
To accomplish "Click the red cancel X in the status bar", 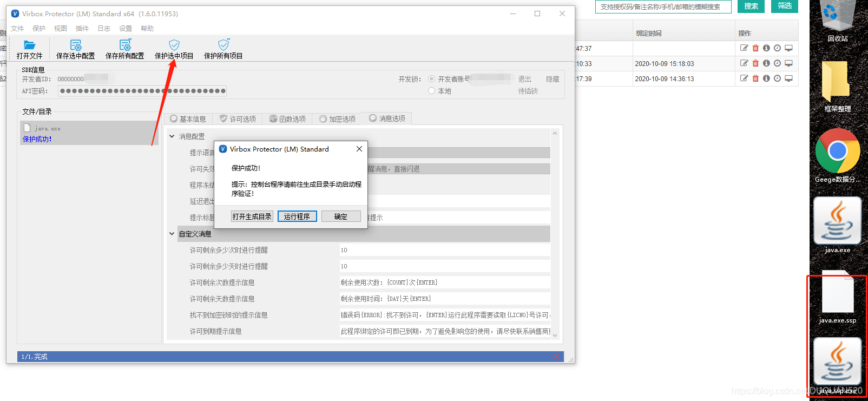I will coord(556,357).
